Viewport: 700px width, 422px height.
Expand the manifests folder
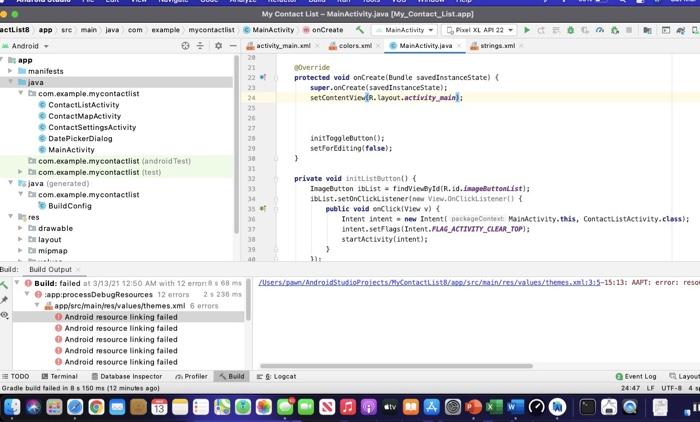[x=10, y=71]
